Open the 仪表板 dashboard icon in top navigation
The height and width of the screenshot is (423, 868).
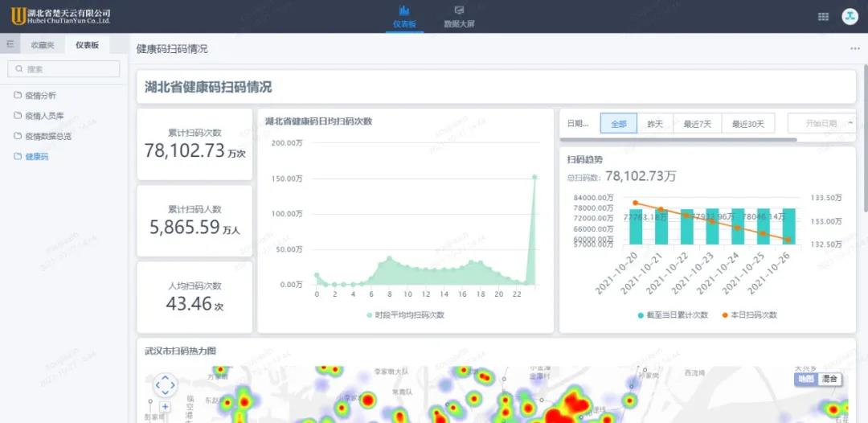[x=404, y=11]
